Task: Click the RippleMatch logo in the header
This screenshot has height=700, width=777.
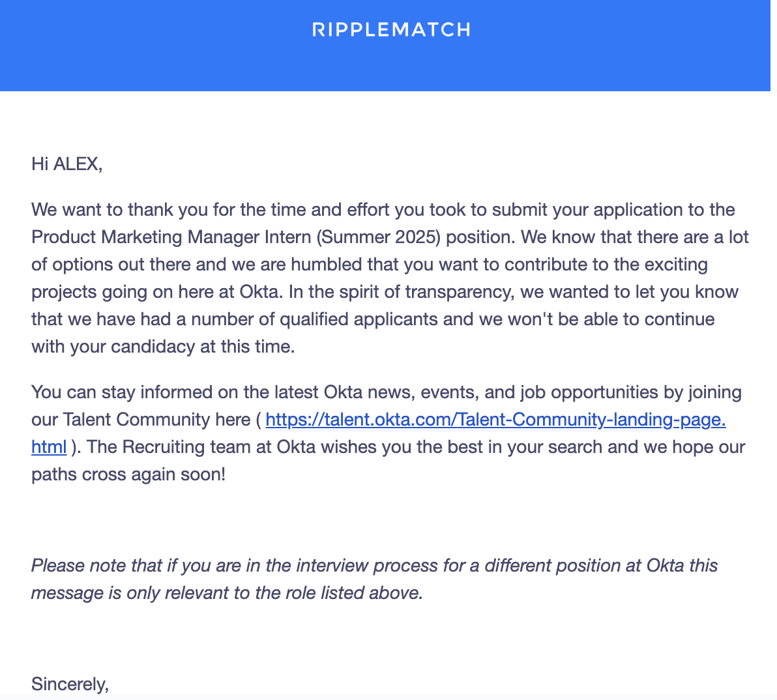Action: [x=391, y=30]
